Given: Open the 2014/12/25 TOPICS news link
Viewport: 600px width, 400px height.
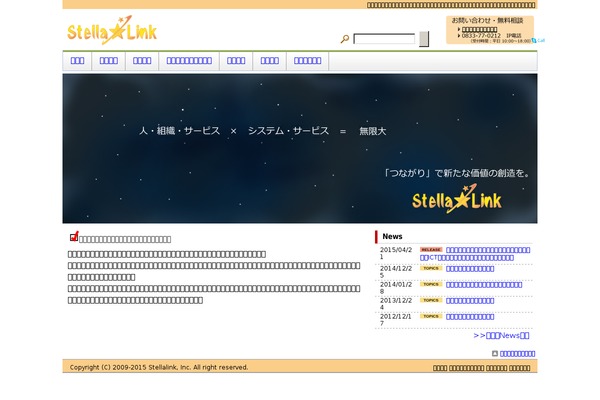Looking at the screenshot, I should click(470, 269).
